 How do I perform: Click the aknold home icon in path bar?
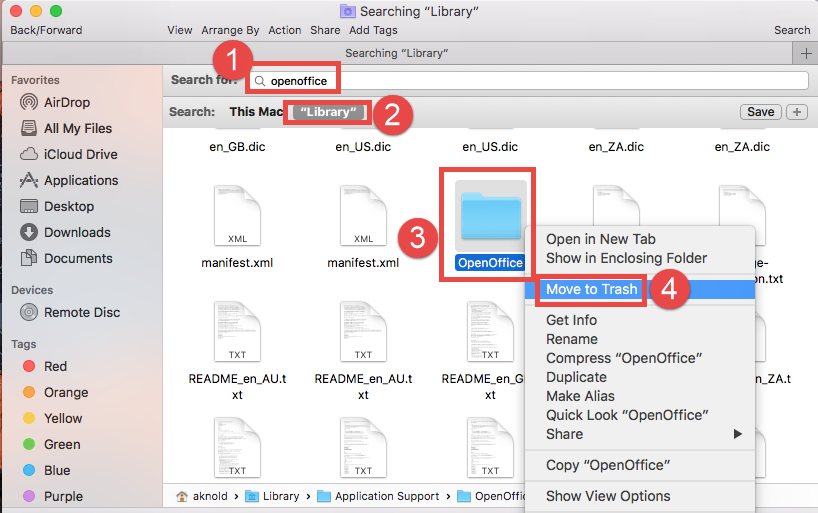point(182,496)
